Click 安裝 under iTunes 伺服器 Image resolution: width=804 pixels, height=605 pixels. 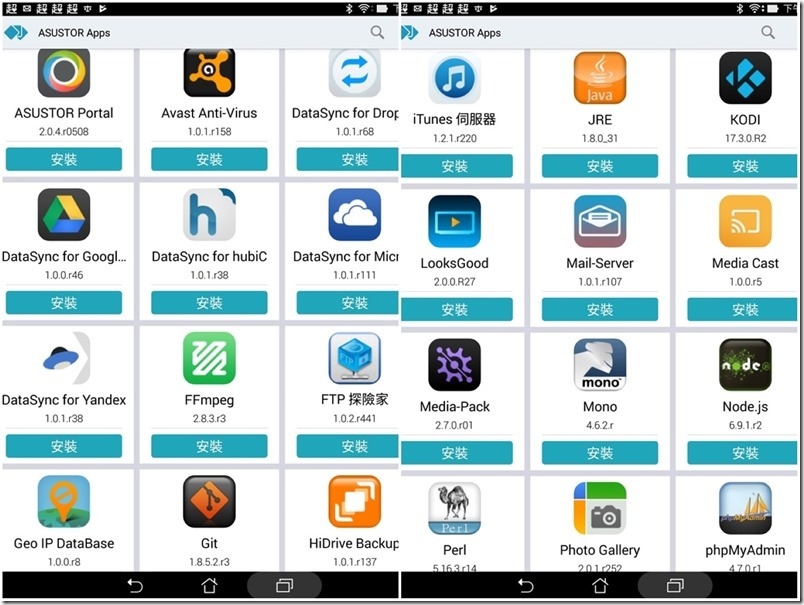click(457, 166)
